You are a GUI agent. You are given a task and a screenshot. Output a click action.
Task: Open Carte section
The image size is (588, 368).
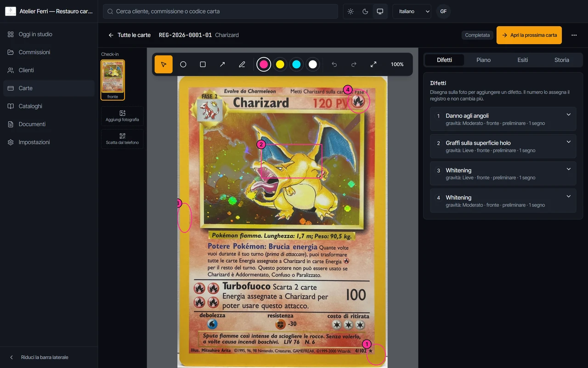coord(49,88)
